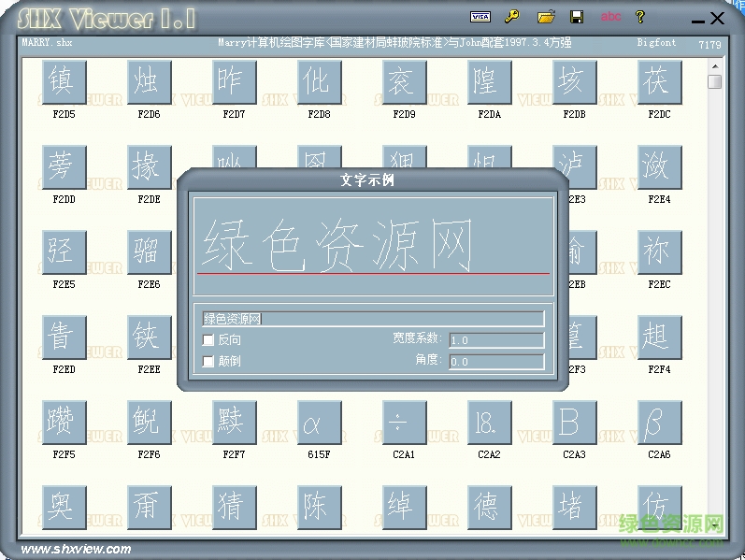This screenshot has height=560, width=745.
Task: Select glyph tile F2F7
Action: coord(234,423)
